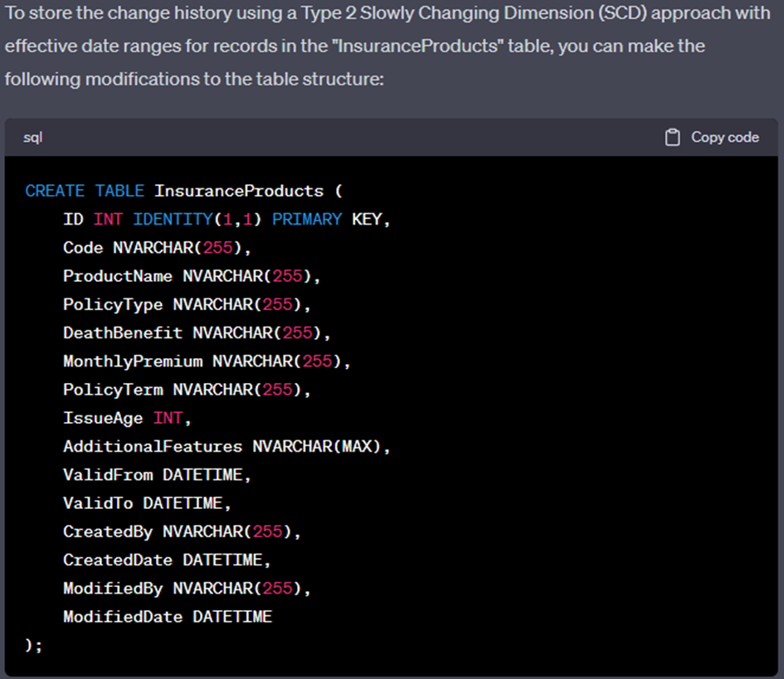Viewport: 784px width, 679px height.
Task: Click the clipboard copy icon
Action: (x=672, y=138)
